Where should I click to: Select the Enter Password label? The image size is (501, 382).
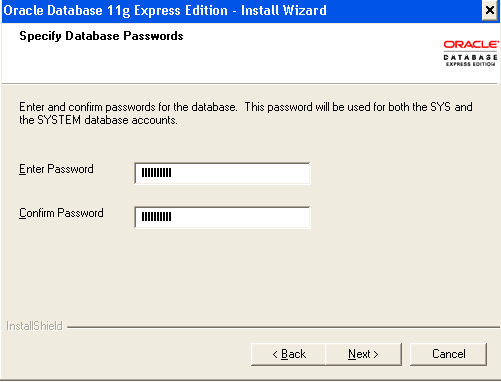(56, 169)
